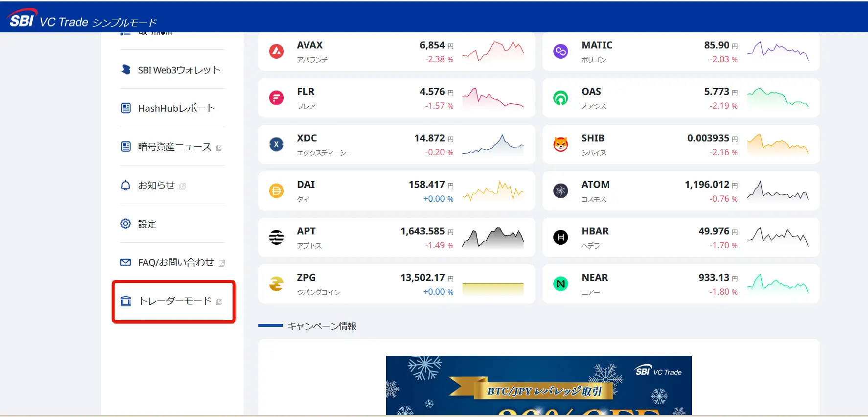The image size is (868, 417).
Task: Click the MATIC coin icon
Action: [x=561, y=51]
